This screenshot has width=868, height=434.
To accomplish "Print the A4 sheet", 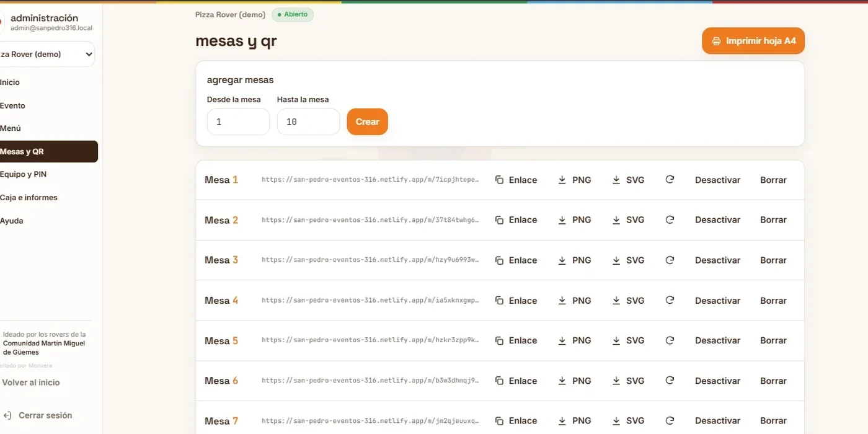I will (753, 41).
